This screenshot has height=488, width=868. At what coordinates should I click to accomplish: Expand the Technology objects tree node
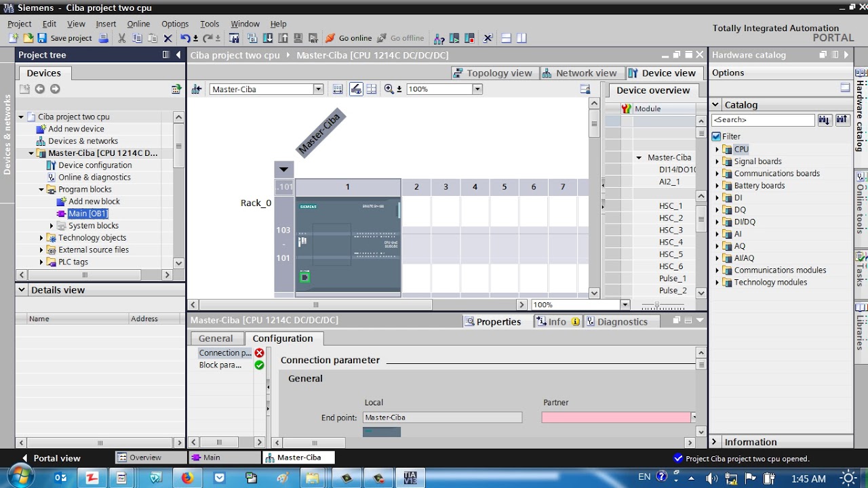[41, 238]
